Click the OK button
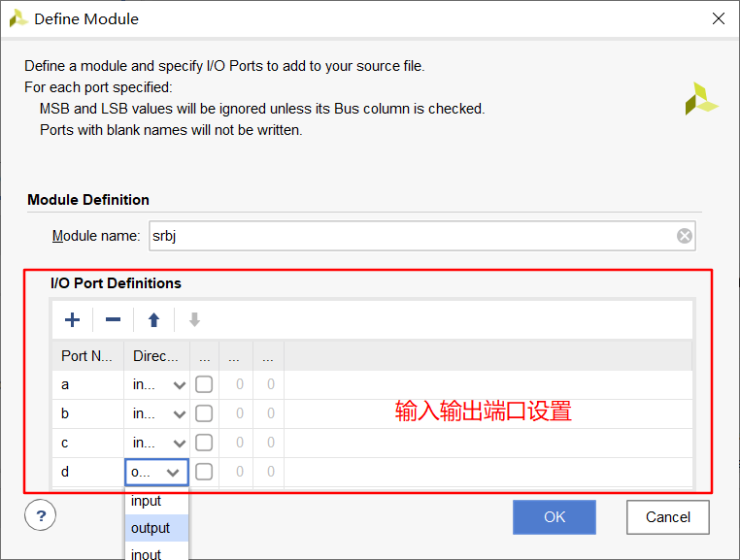The image size is (740, 560). [x=554, y=516]
